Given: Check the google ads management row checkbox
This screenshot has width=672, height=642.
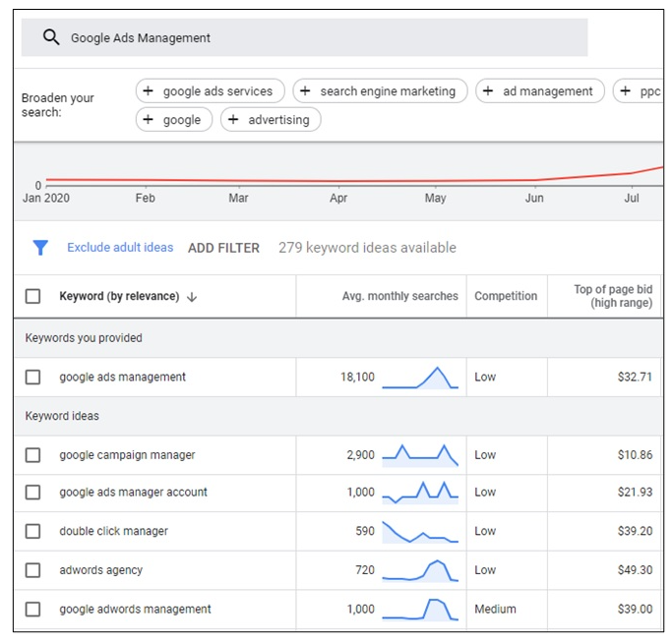Looking at the screenshot, I should coord(33,378).
